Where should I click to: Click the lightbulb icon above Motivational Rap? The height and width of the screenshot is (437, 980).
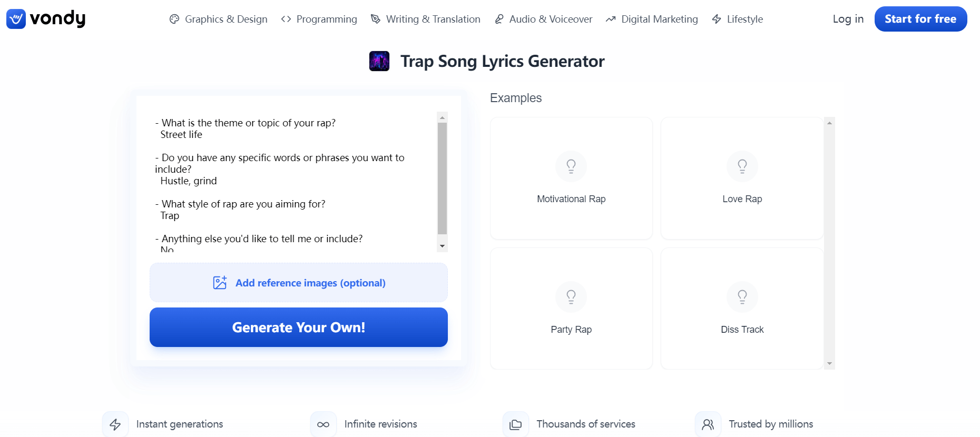pos(571,166)
